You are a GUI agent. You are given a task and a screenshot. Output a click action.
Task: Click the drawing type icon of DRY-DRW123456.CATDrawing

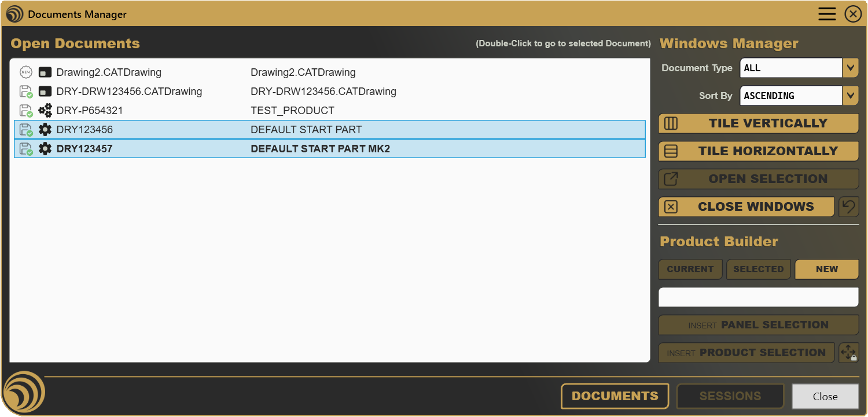click(x=45, y=92)
